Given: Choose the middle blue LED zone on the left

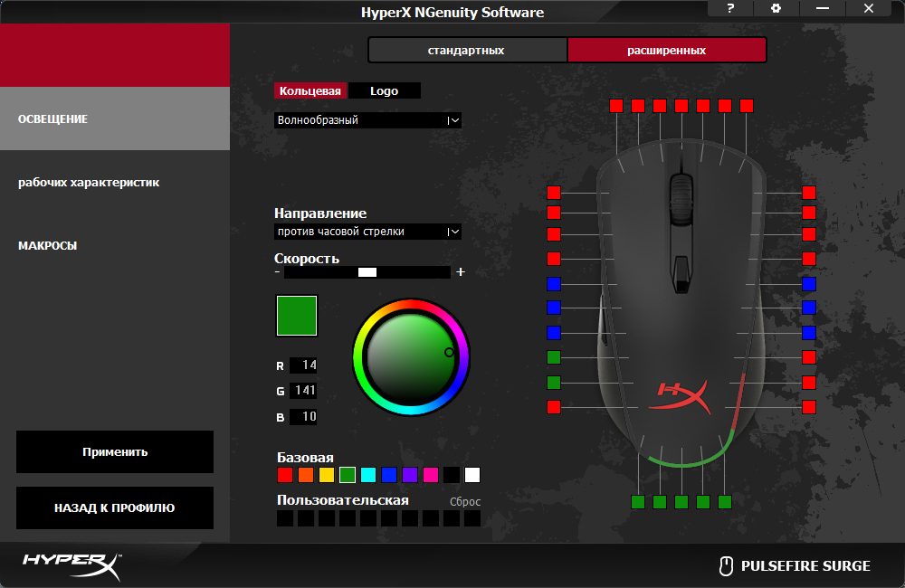Looking at the screenshot, I should pyautogui.click(x=554, y=308).
